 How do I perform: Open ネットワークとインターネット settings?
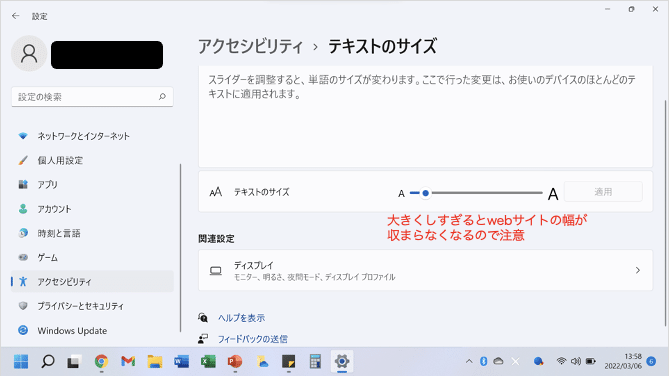tap(92, 136)
